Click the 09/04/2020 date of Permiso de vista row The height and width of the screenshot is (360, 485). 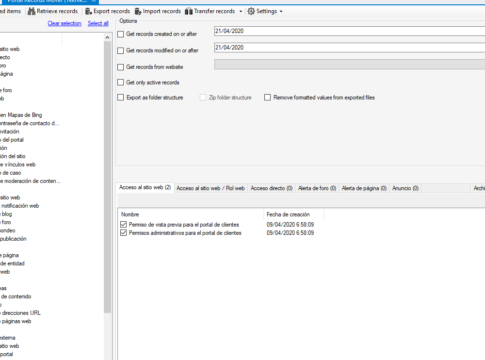click(x=290, y=224)
